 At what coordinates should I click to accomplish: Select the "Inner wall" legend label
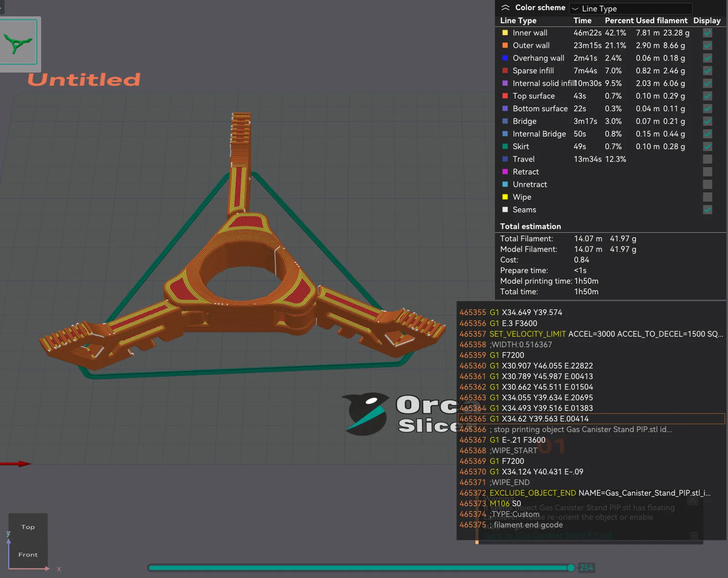point(530,33)
